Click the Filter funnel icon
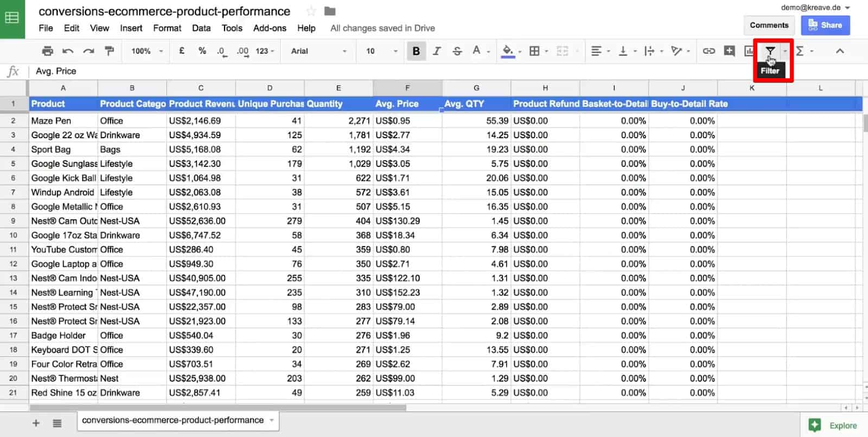 pyautogui.click(x=770, y=51)
